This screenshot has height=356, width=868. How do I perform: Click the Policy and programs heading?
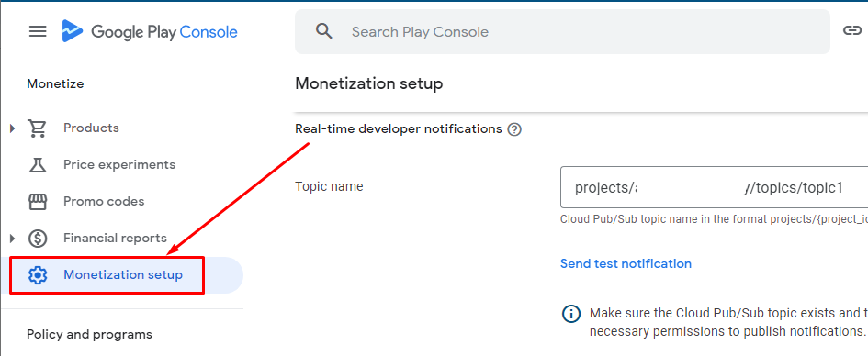click(x=89, y=335)
